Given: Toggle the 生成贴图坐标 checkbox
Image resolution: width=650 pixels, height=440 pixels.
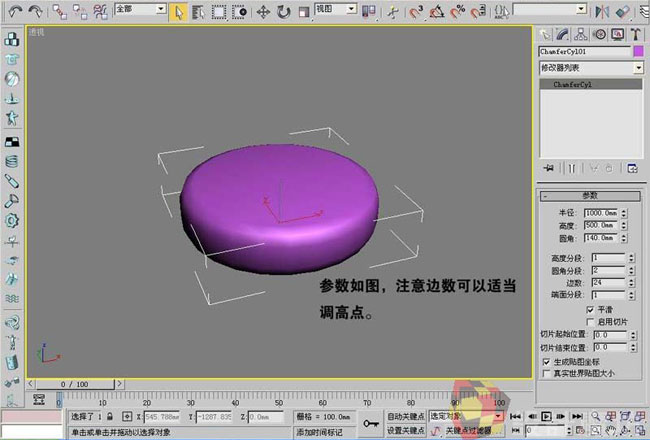Looking at the screenshot, I should 546,361.
